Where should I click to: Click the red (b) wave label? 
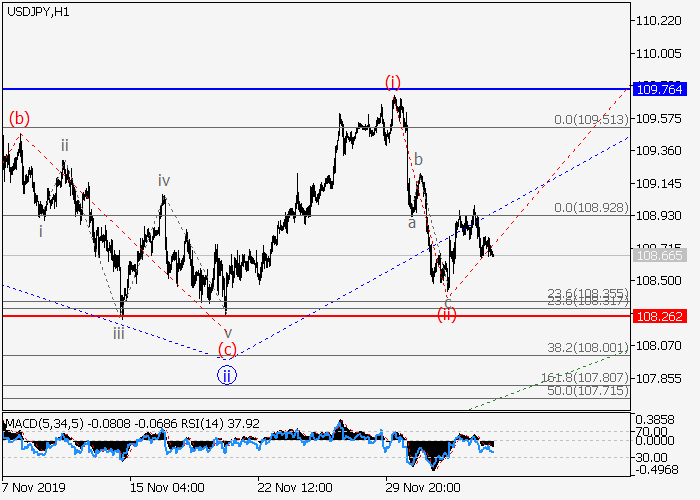pos(19,118)
